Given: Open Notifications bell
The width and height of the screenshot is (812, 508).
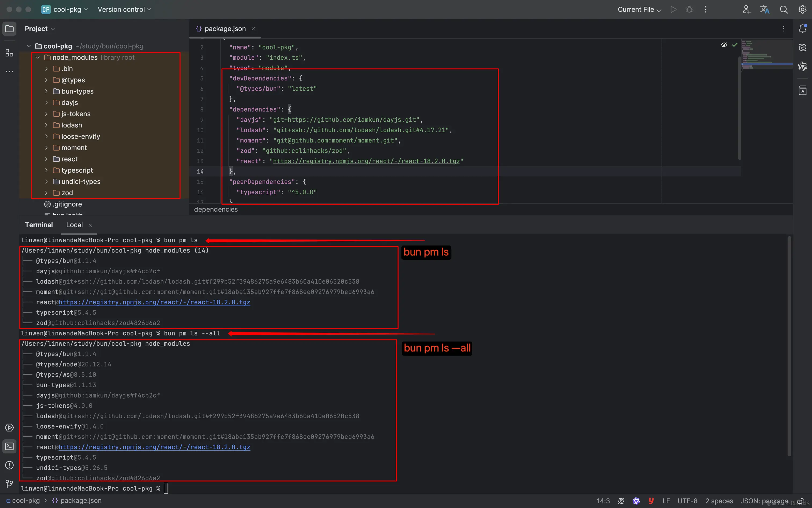Looking at the screenshot, I should 802,28.
